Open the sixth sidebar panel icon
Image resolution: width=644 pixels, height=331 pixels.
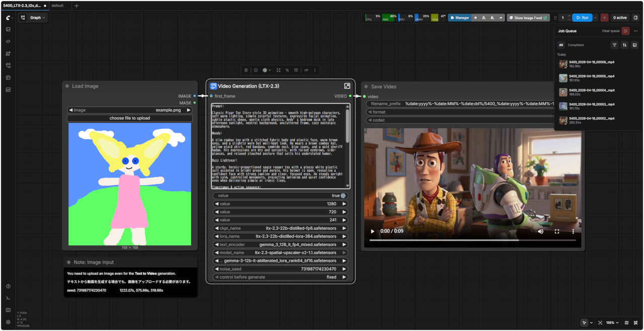pyautogui.click(x=8, y=90)
